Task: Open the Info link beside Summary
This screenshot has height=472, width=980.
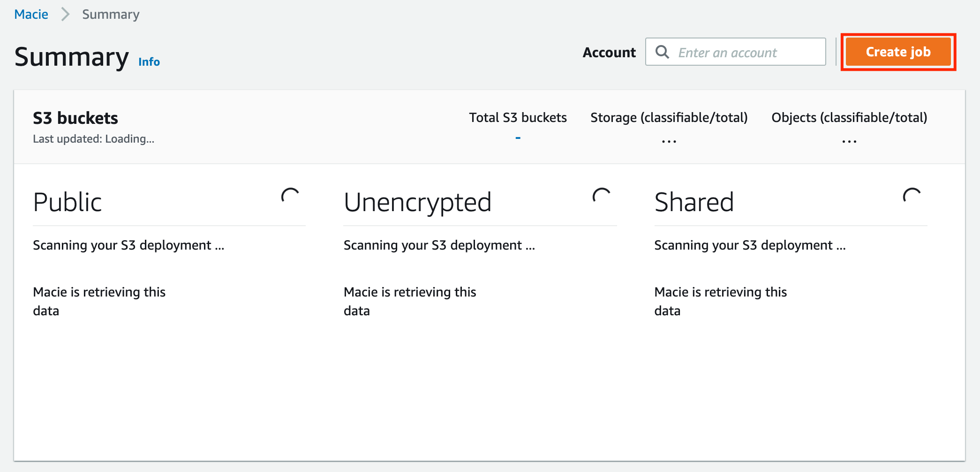Action: (149, 61)
